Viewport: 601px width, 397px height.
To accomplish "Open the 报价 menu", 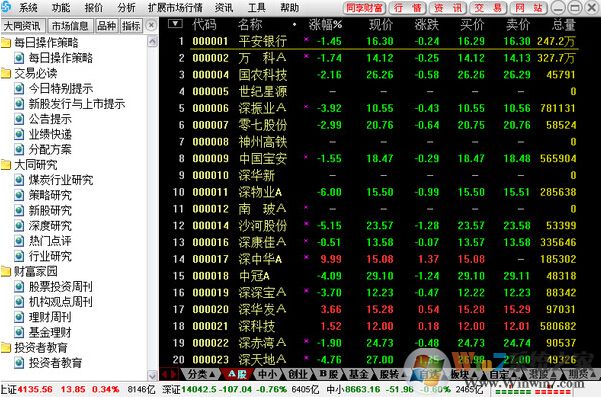I will [x=94, y=8].
